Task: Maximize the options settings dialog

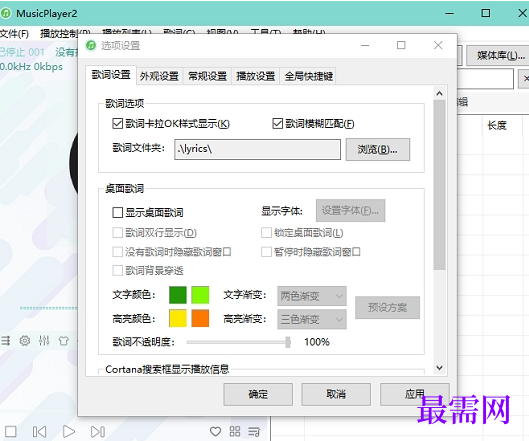Action: click(x=401, y=45)
